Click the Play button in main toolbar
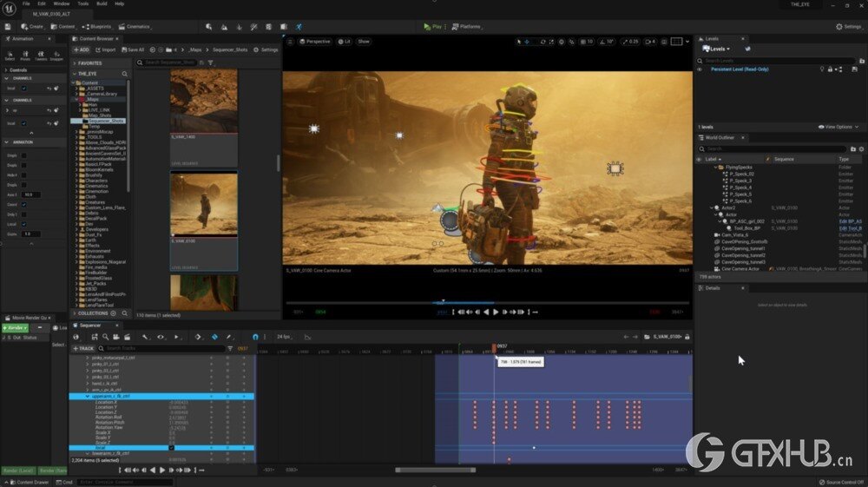The image size is (868, 487). (433, 27)
